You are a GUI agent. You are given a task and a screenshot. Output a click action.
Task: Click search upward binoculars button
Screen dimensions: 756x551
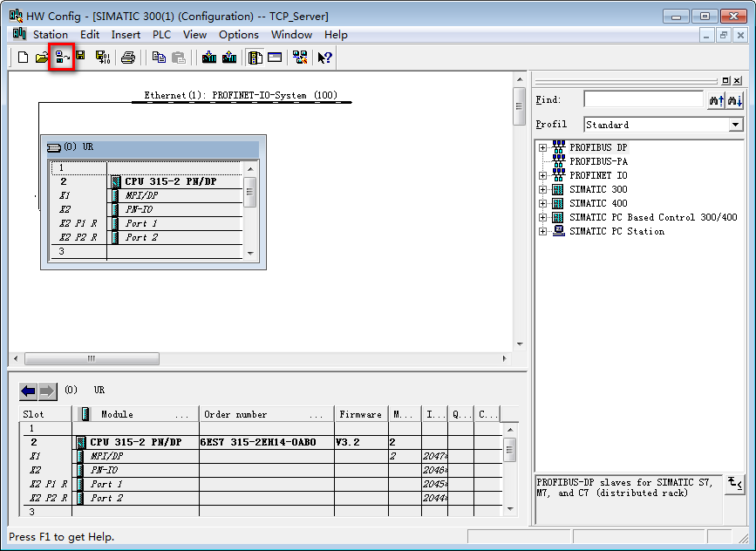716,100
